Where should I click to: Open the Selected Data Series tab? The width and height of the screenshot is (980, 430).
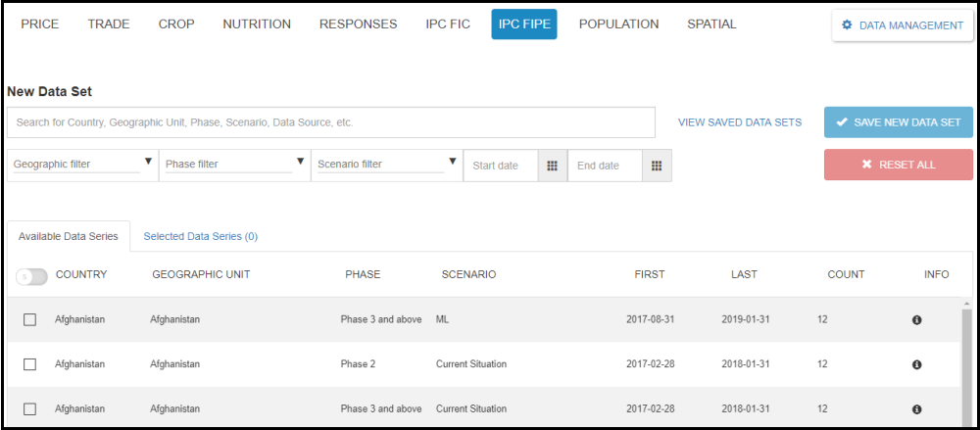coord(200,236)
